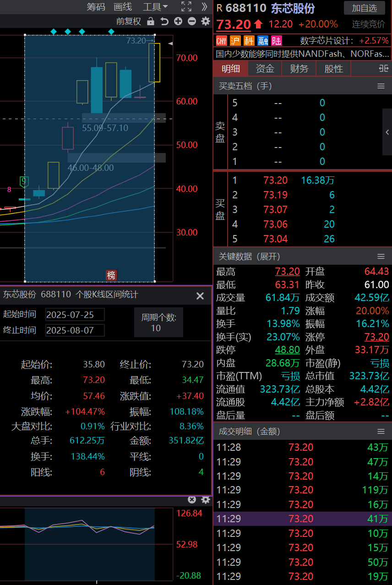The height and width of the screenshot is (585, 392).
Task: Click buy level 3 price 73.07
Action: pos(276,210)
